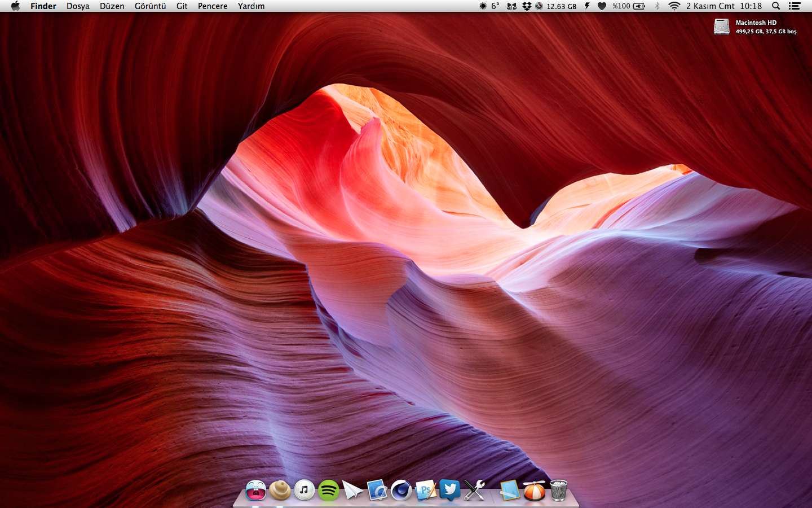Open Notification Center list icon

[795, 6]
